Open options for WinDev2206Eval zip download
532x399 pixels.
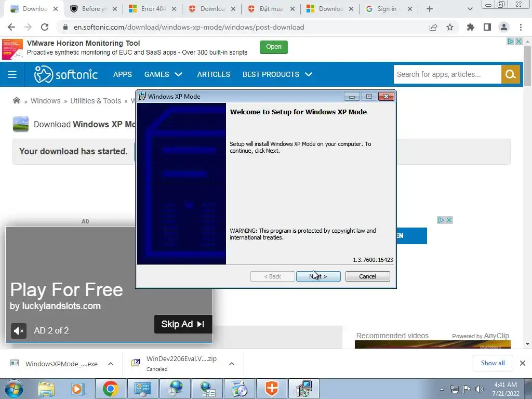click(x=231, y=364)
